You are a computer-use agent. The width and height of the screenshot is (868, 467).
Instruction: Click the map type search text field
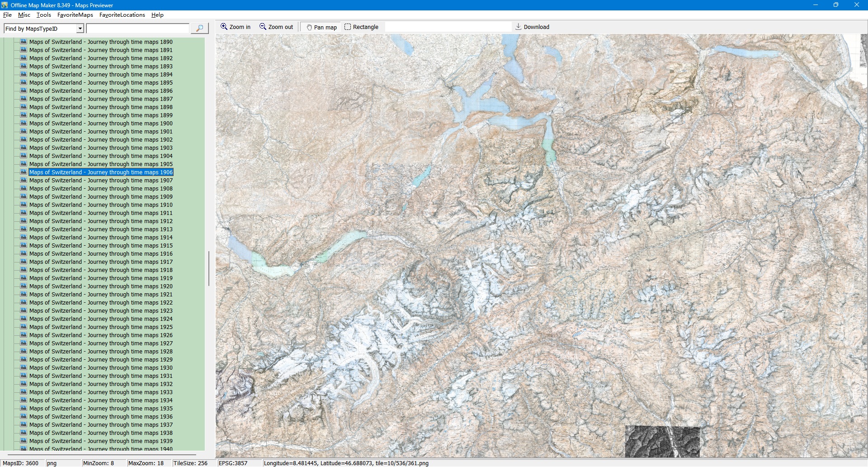click(137, 29)
